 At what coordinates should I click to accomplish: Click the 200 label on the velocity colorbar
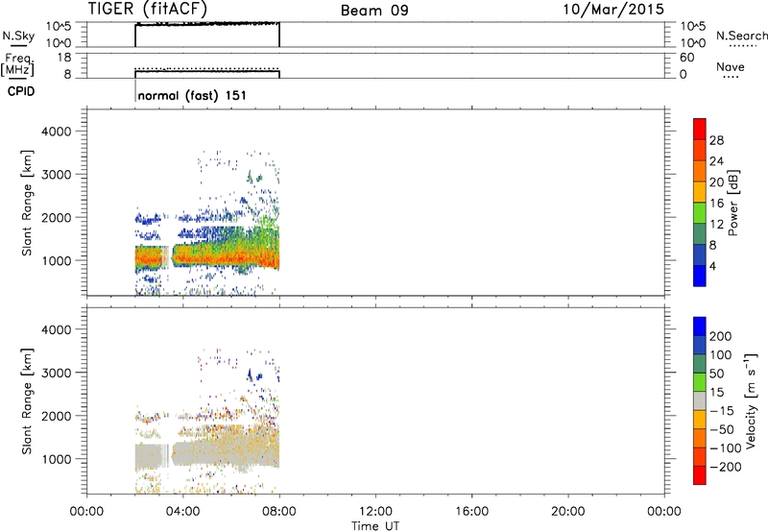tap(721, 336)
